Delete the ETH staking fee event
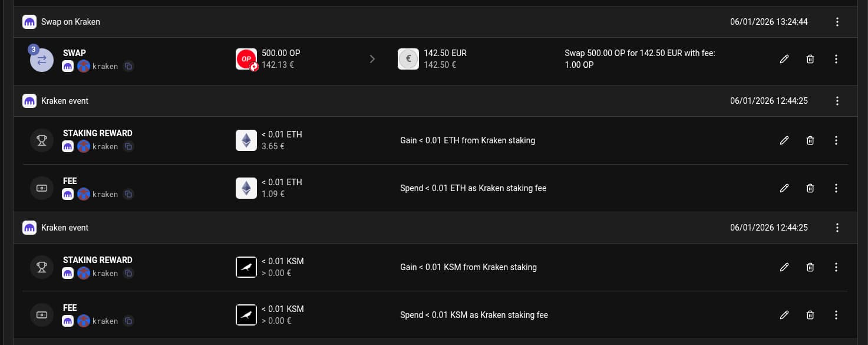 coord(810,188)
